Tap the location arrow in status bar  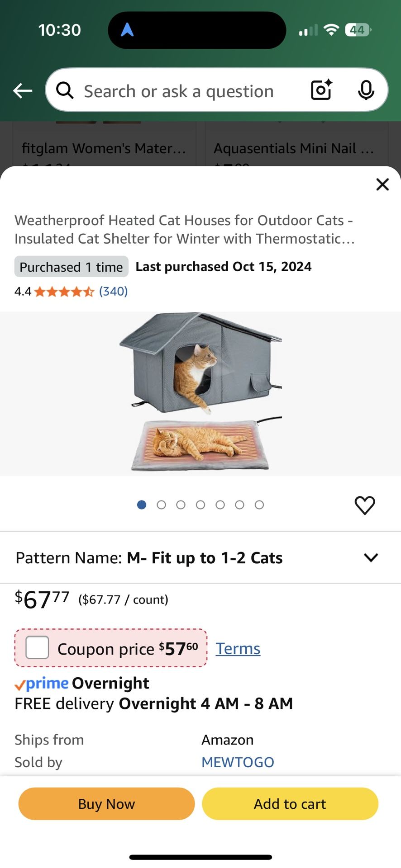point(127,30)
